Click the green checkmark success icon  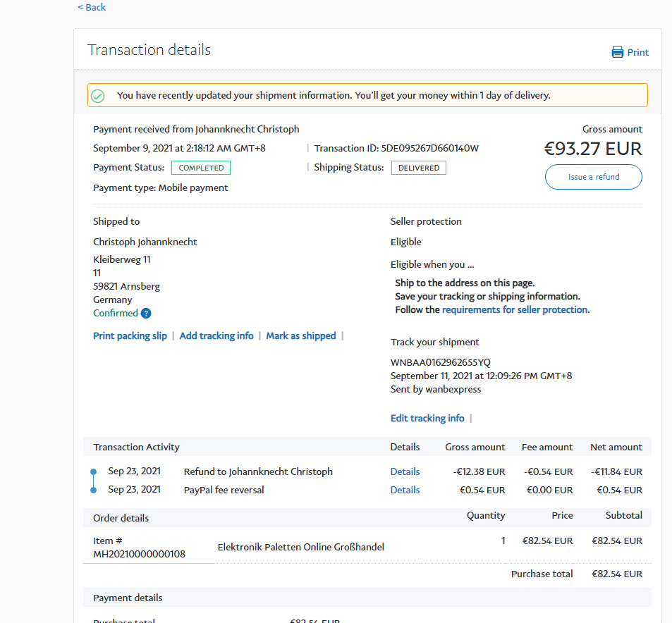click(x=98, y=96)
